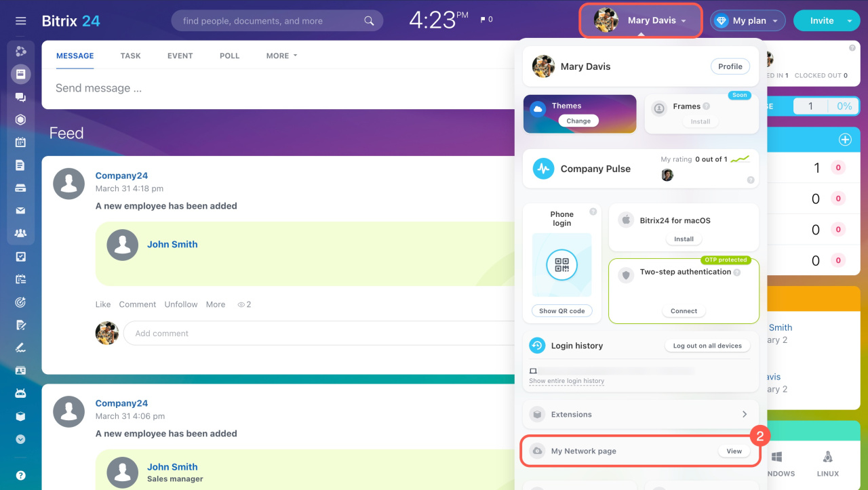Screen dimensions: 868x490
Task: Click the QR code phone login image
Action: [561, 265]
